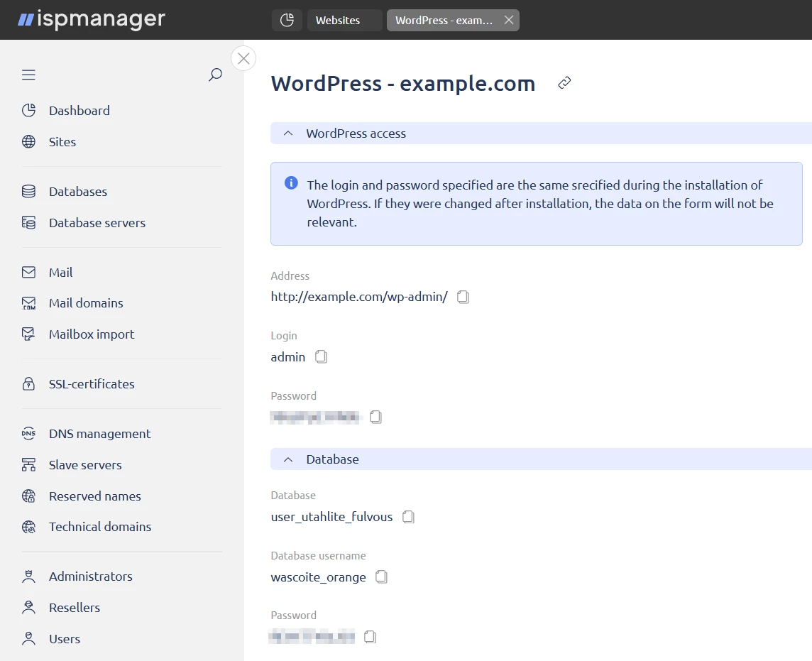Copy the database name user_utahlite_fulvous
The width and height of the screenshot is (812, 661).
tap(409, 517)
